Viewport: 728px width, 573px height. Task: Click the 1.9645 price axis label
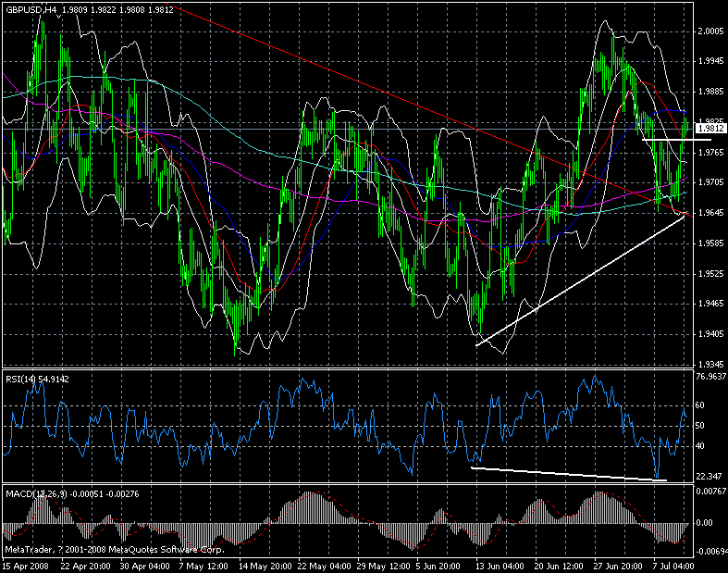click(x=710, y=212)
